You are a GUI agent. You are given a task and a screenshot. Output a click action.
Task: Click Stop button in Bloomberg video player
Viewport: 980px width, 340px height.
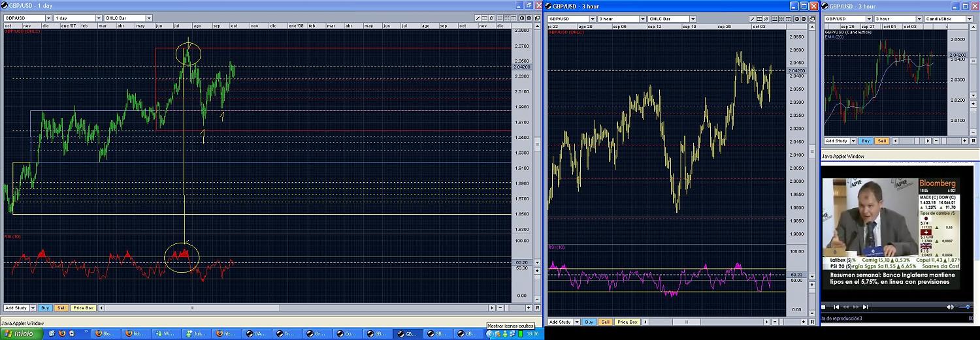tap(823, 307)
